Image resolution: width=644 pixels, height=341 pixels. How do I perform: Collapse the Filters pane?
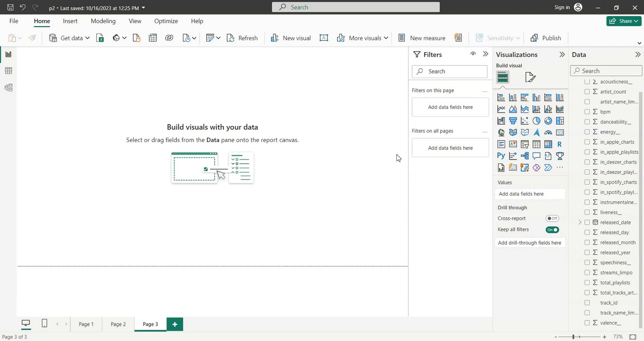click(485, 54)
